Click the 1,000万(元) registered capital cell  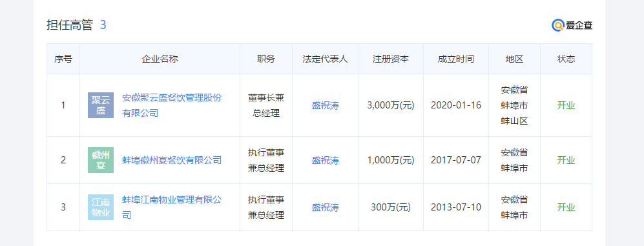[x=391, y=160]
